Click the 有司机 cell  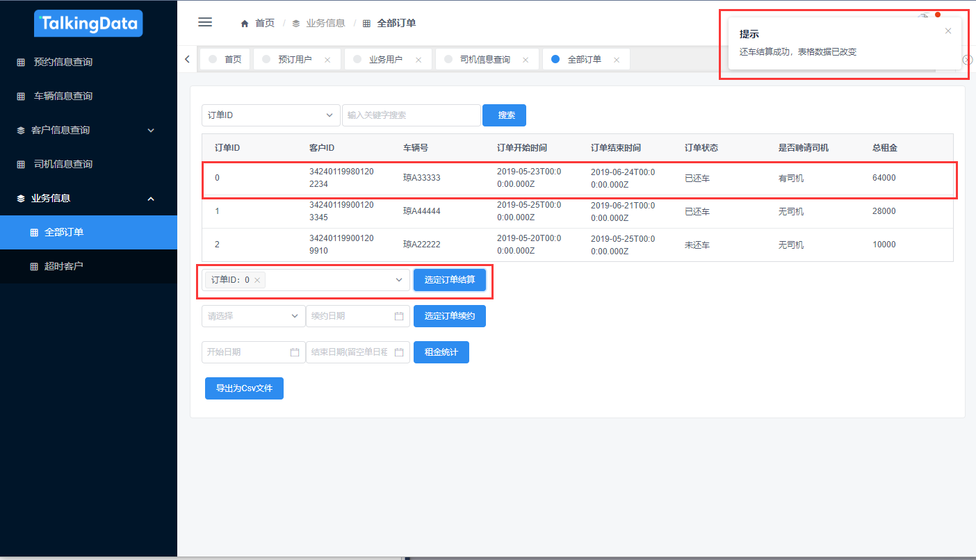(791, 179)
